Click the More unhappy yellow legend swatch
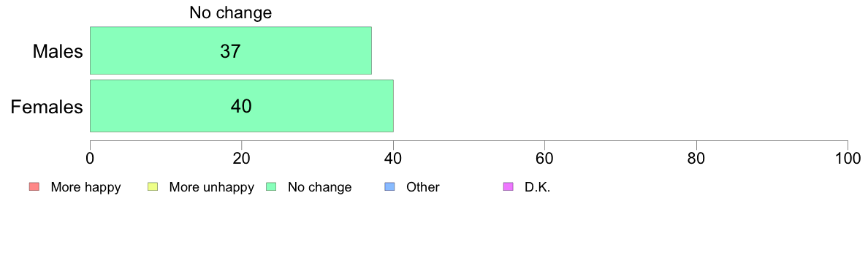 [152, 187]
